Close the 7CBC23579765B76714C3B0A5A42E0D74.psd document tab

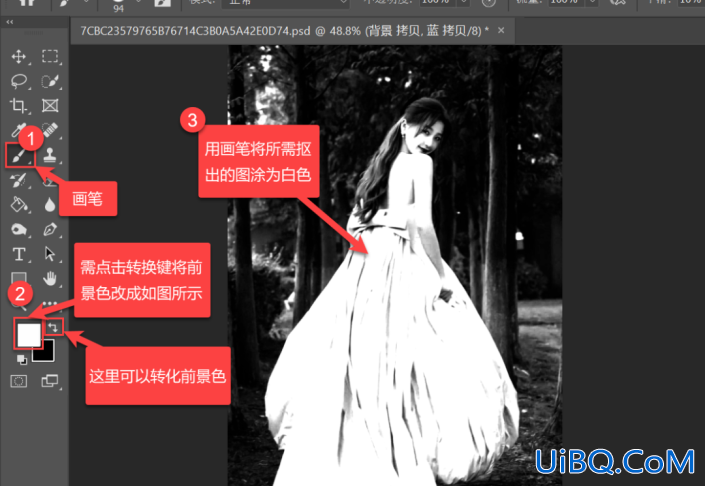pyautogui.click(x=501, y=30)
